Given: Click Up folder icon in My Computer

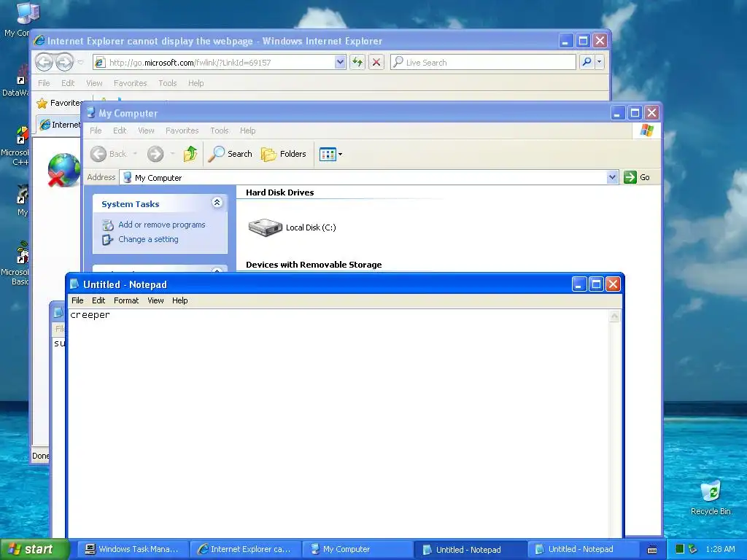Looking at the screenshot, I should [x=190, y=154].
